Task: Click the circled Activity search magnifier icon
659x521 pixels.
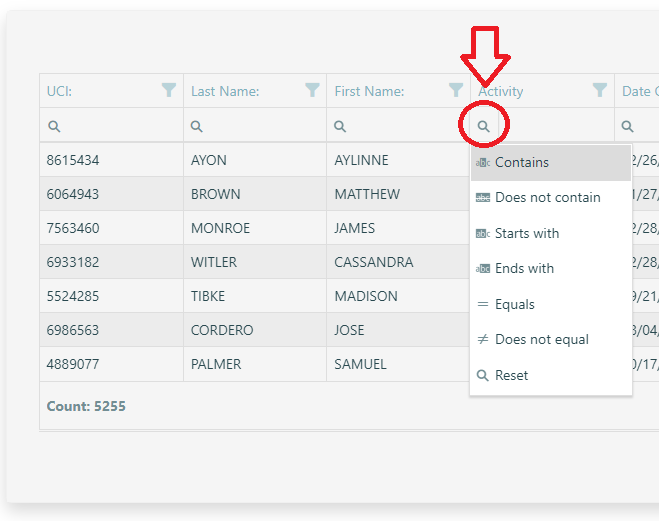Action: point(484,126)
